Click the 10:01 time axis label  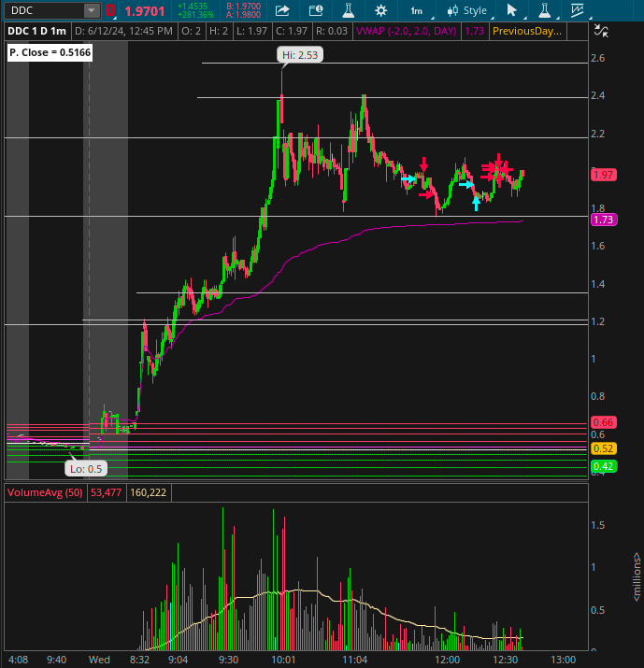click(x=283, y=660)
